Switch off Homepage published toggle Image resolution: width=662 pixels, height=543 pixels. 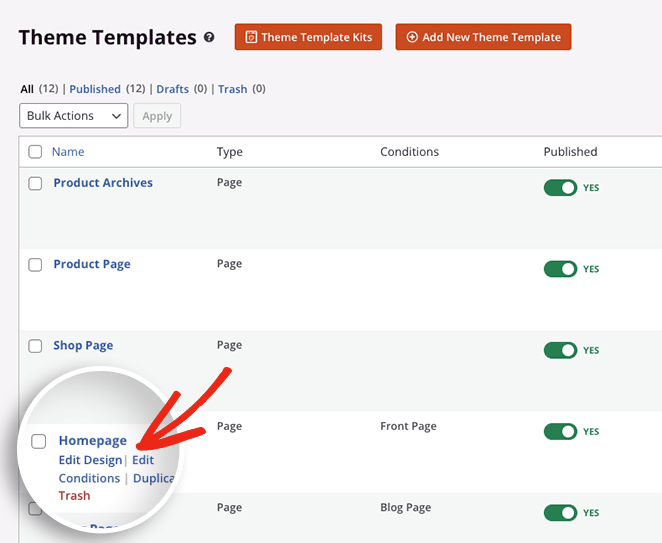coord(560,431)
